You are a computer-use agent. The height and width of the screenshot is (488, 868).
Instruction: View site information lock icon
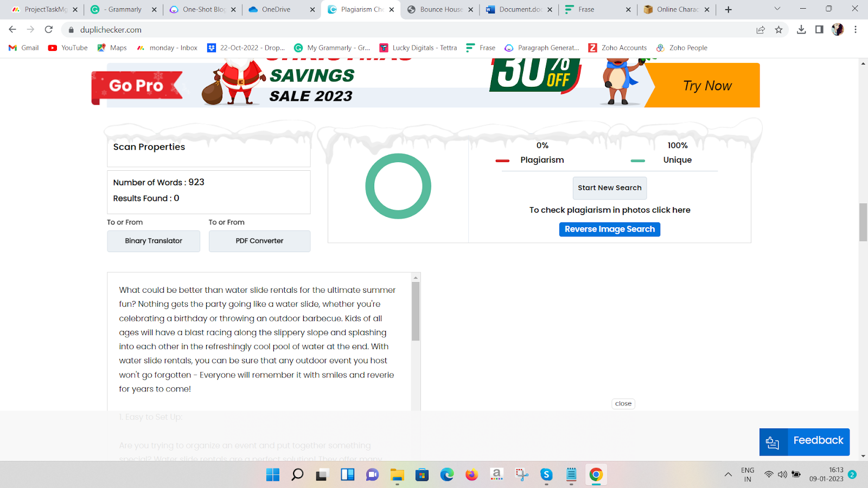tap(71, 30)
